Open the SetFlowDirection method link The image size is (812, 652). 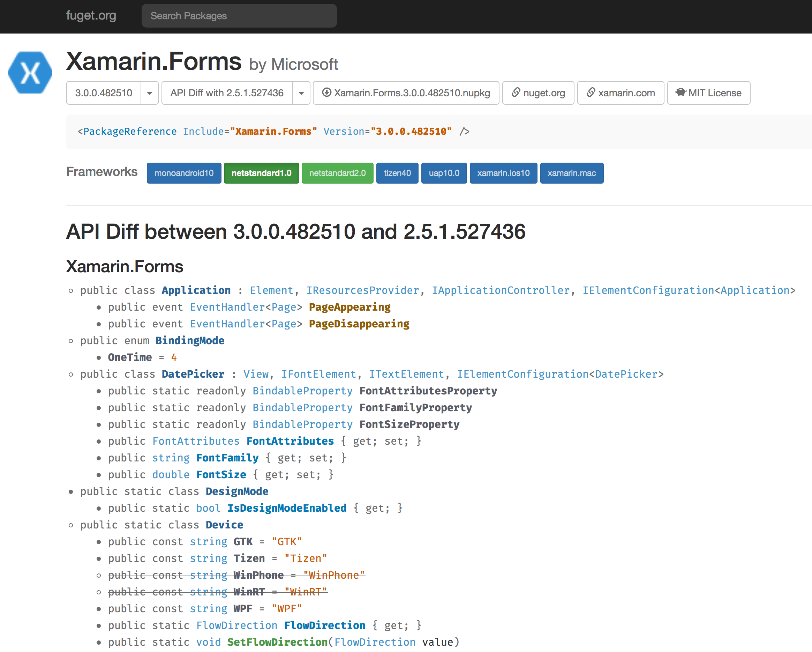(278, 642)
